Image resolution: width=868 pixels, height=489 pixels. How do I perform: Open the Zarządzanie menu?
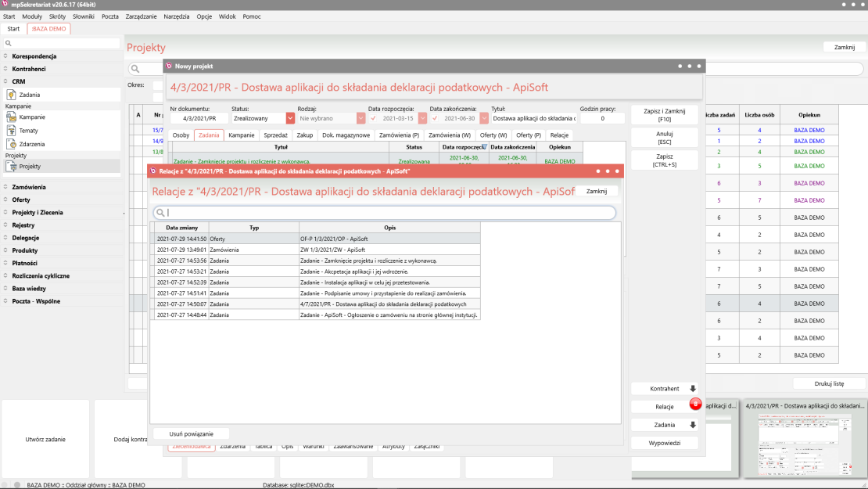coord(142,16)
